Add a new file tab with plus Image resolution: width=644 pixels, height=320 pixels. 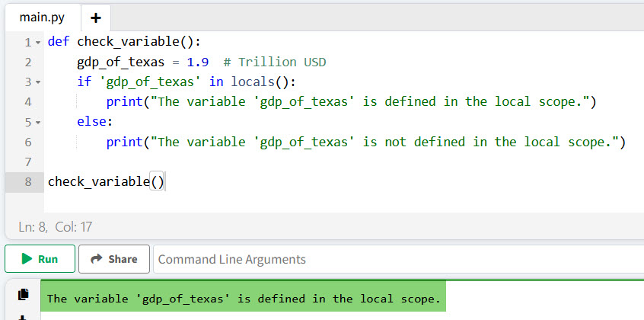(x=96, y=18)
